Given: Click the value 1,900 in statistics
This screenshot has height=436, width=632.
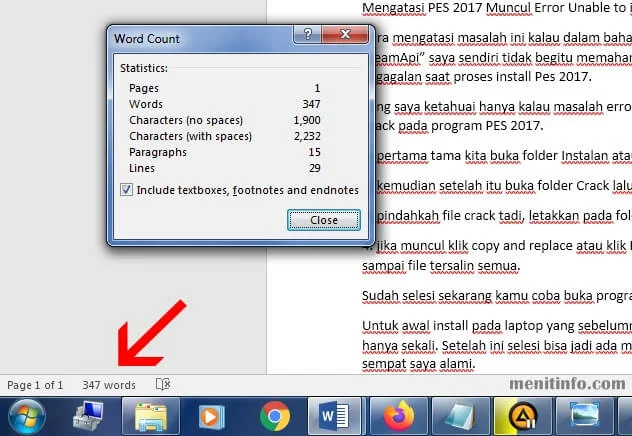Looking at the screenshot, I should tap(307, 120).
